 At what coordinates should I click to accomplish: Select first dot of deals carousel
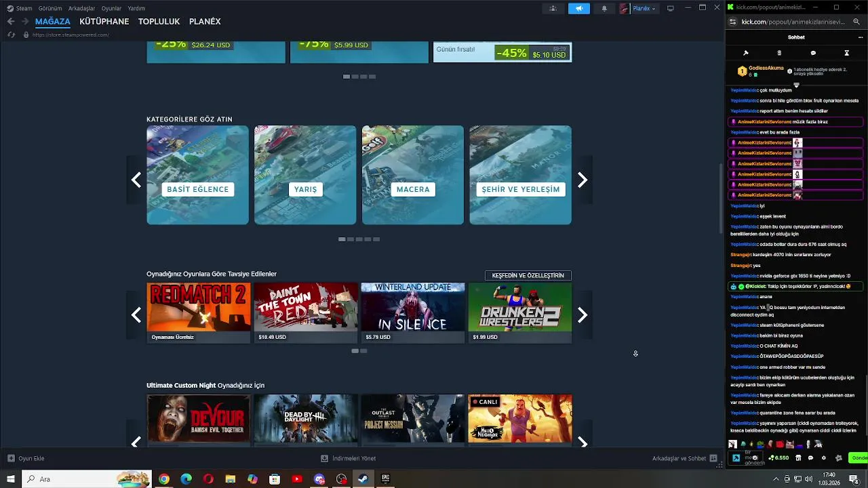[x=347, y=77]
